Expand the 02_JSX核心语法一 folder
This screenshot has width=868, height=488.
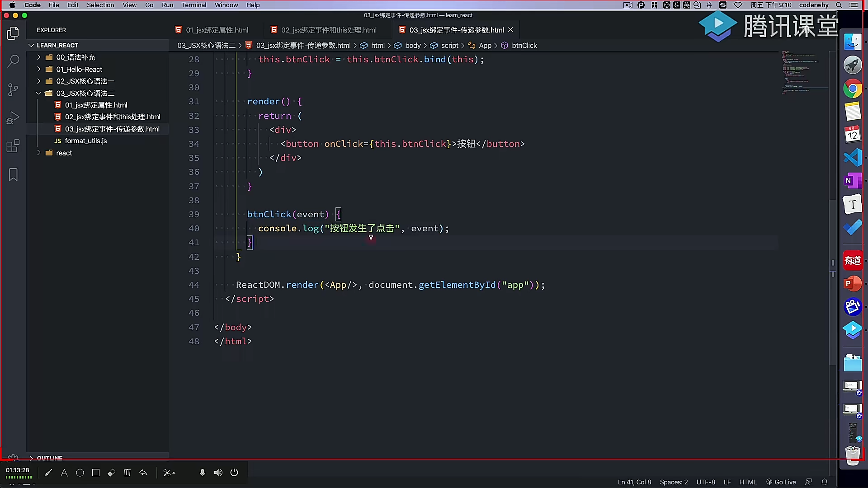tap(85, 81)
